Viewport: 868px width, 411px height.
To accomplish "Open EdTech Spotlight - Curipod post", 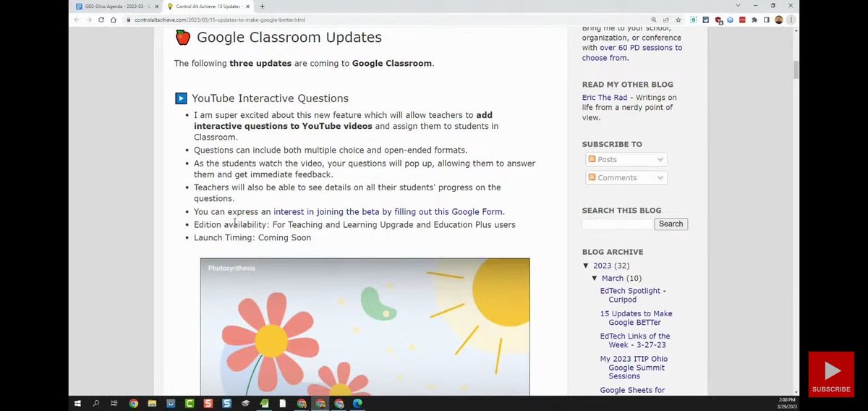I will pos(632,295).
